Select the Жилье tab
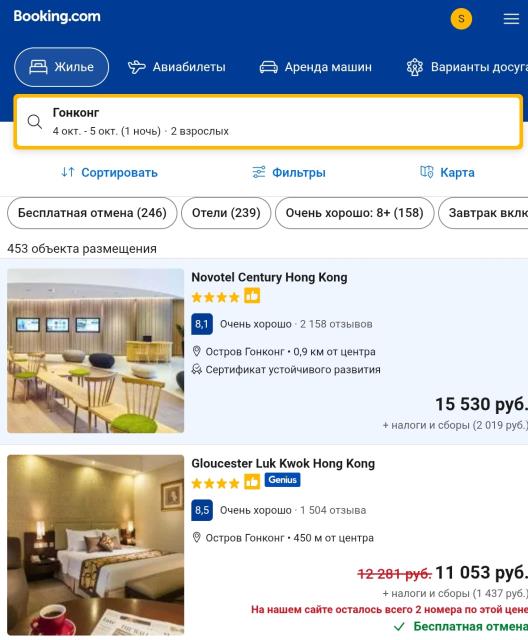The height and width of the screenshot is (640, 528). tap(62, 67)
